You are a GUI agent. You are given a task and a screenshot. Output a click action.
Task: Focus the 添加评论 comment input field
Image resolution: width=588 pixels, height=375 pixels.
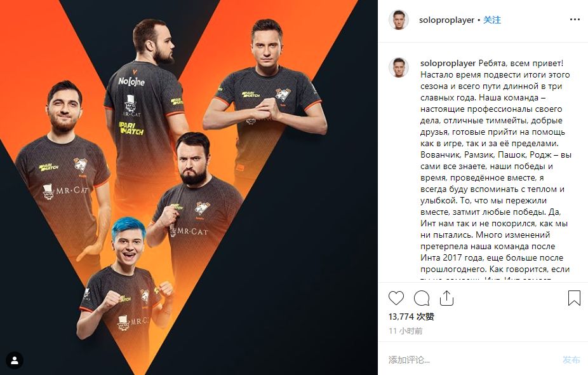472,360
